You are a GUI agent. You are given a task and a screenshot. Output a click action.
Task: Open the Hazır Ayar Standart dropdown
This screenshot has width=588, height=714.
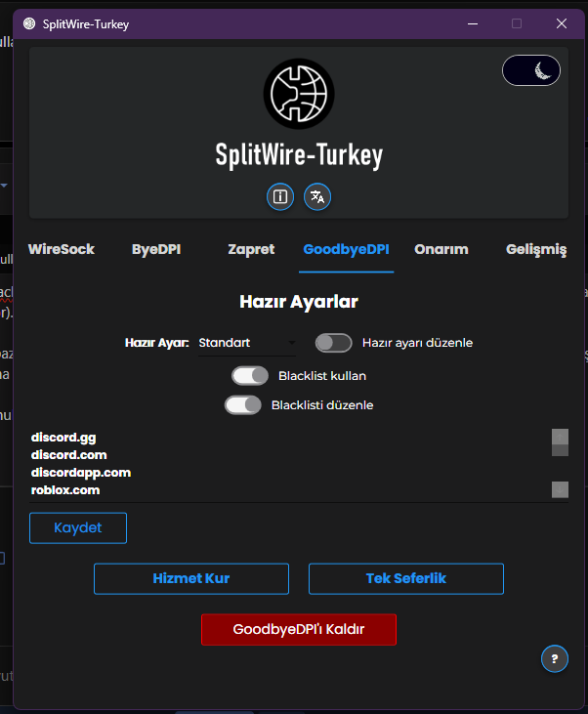(247, 343)
